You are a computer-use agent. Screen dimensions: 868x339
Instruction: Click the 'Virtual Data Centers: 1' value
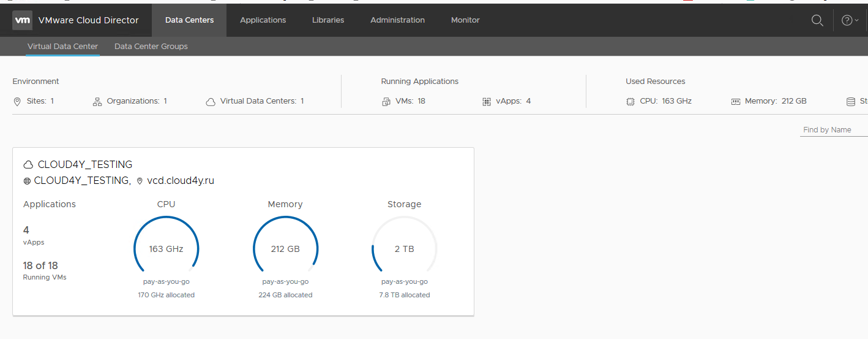262,101
